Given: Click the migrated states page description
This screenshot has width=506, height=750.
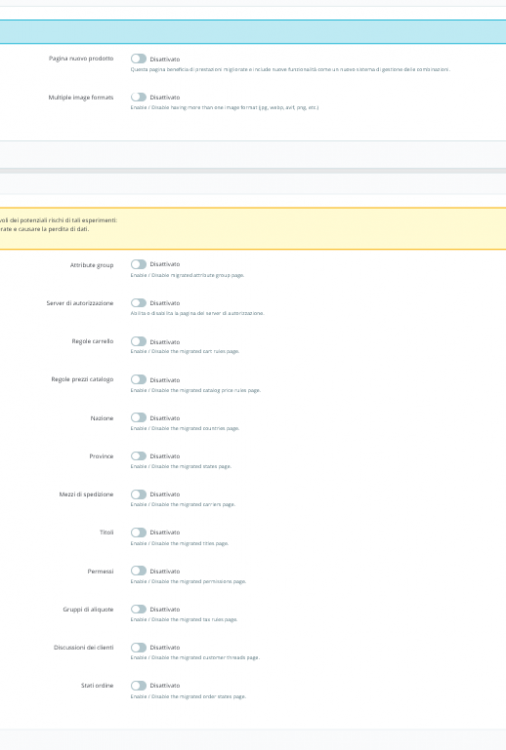Looking at the screenshot, I should click(181, 466).
